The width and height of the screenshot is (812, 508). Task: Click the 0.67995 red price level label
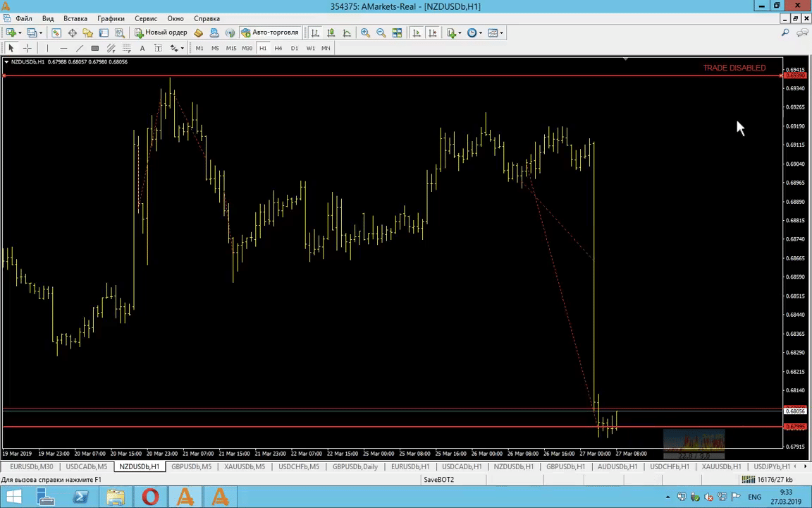795,427
